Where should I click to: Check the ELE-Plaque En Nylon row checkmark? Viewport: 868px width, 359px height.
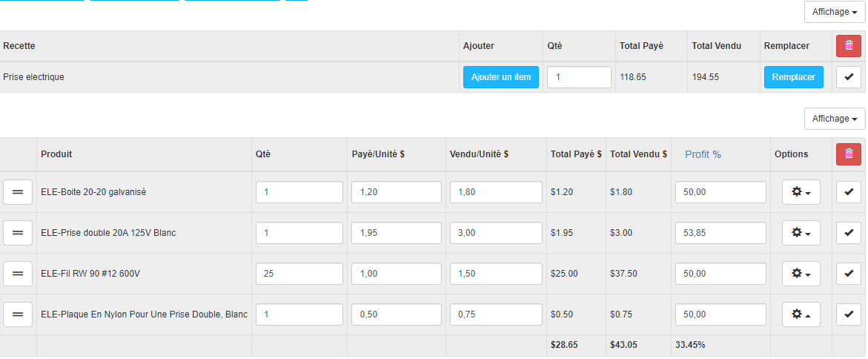(848, 314)
